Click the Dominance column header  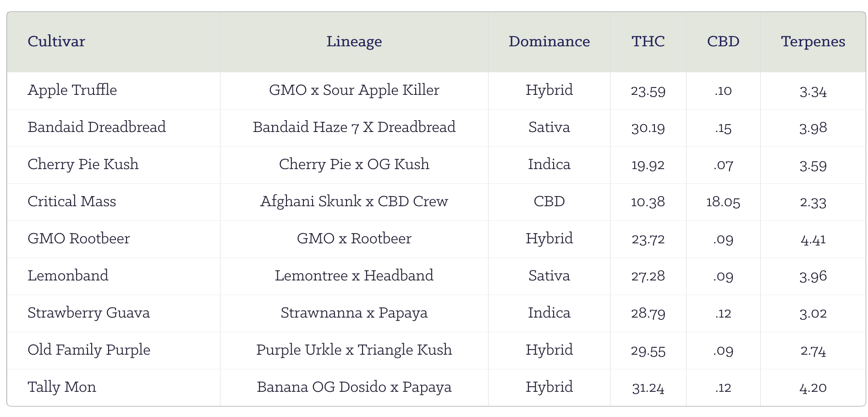[549, 42]
